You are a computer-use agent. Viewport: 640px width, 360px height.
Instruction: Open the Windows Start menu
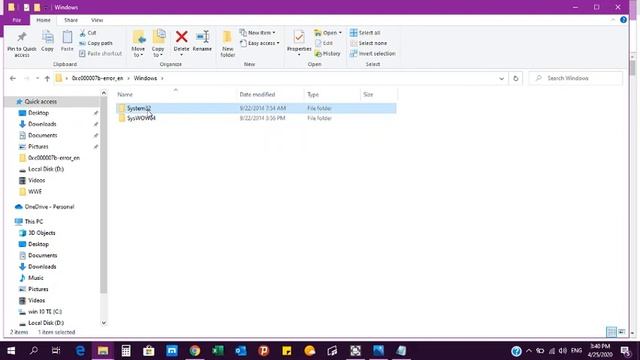[x=11, y=351]
